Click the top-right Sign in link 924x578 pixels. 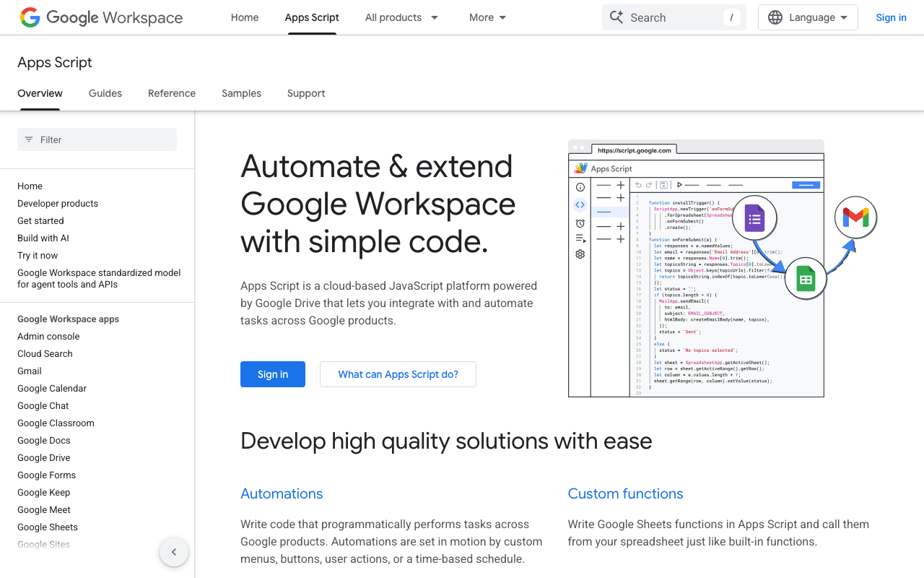[x=891, y=17]
